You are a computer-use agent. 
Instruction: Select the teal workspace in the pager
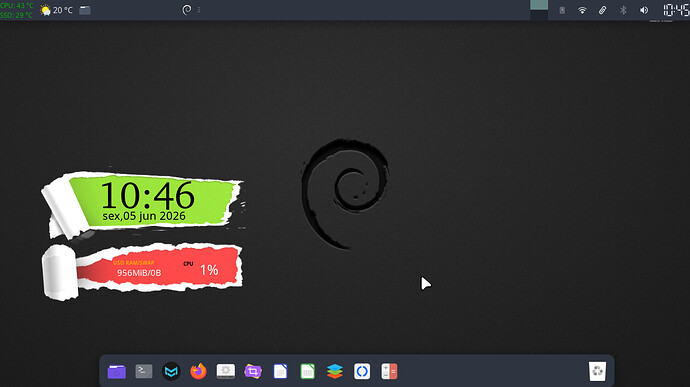coord(539,5)
